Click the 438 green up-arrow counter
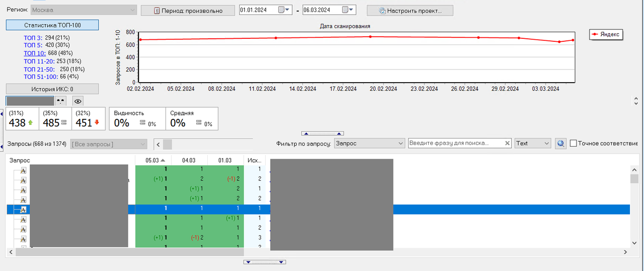The height and width of the screenshot is (271, 644). tap(22, 119)
